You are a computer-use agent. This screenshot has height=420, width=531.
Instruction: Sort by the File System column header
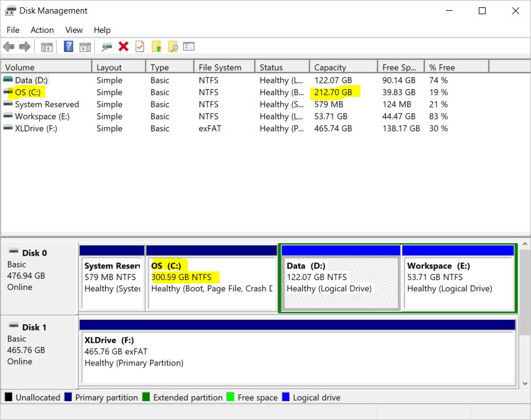pyautogui.click(x=225, y=67)
